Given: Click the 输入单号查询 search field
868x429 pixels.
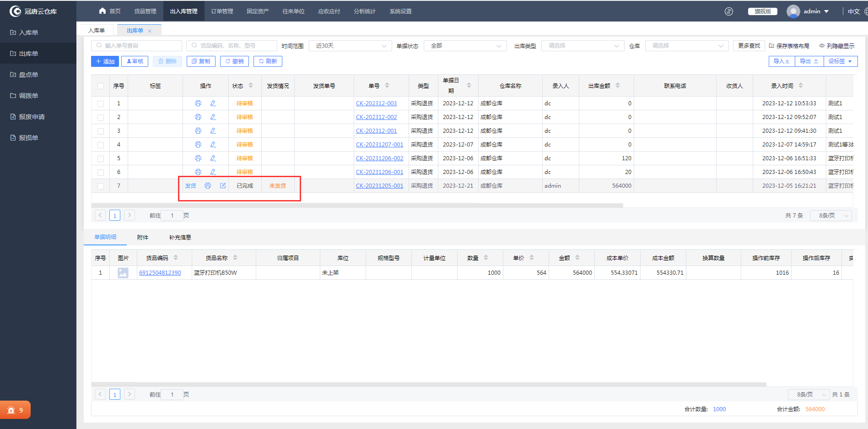Looking at the screenshot, I should click(137, 46).
